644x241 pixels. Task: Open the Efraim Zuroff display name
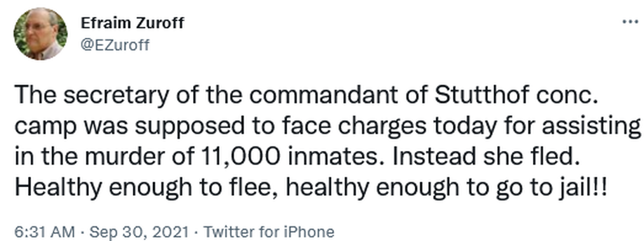coord(132,23)
